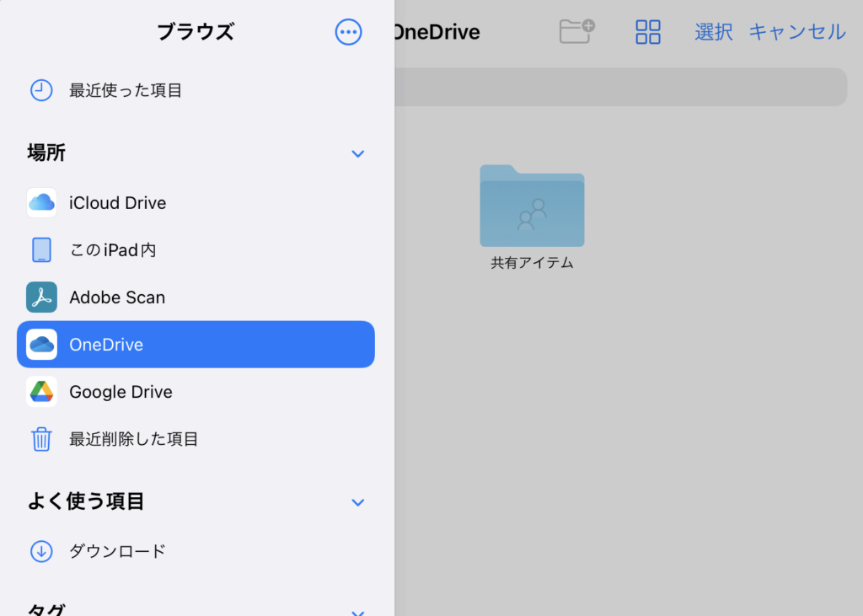This screenshot has width=863, height=616.
Task: Click the iCloud Drive cloud icon
Action: tap(41, 202)
